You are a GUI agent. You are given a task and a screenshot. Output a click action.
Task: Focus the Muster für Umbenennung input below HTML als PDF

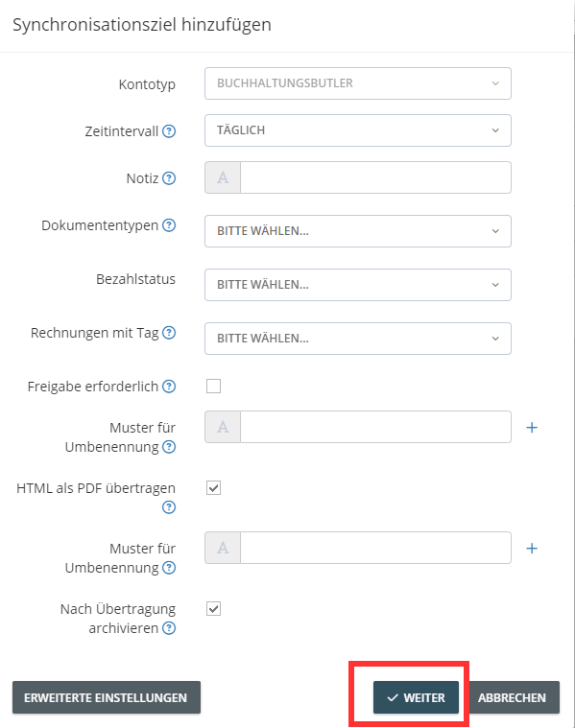375,548
